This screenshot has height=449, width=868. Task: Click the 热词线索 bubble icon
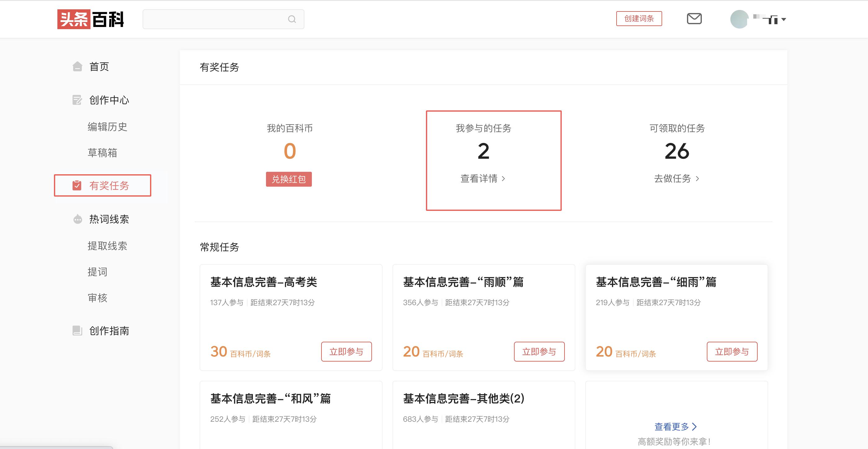(x=77, y=219)
